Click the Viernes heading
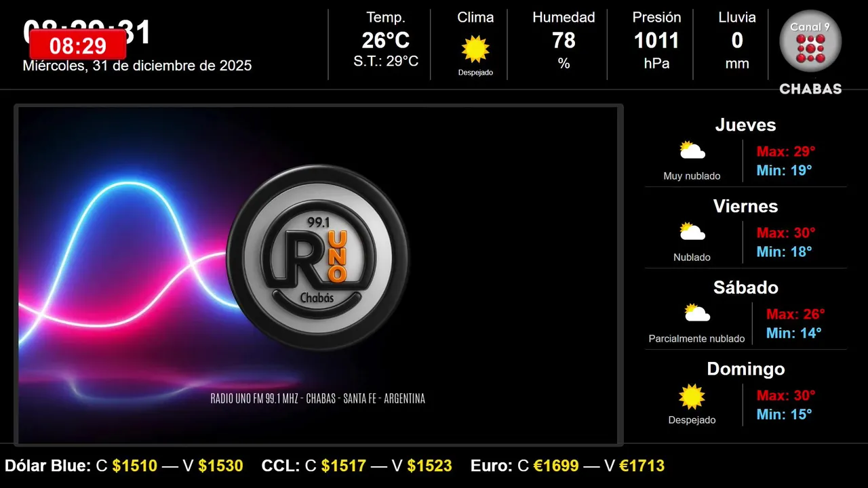The height and width of the screenshot is (488, 868). click(x=745, y=206)
